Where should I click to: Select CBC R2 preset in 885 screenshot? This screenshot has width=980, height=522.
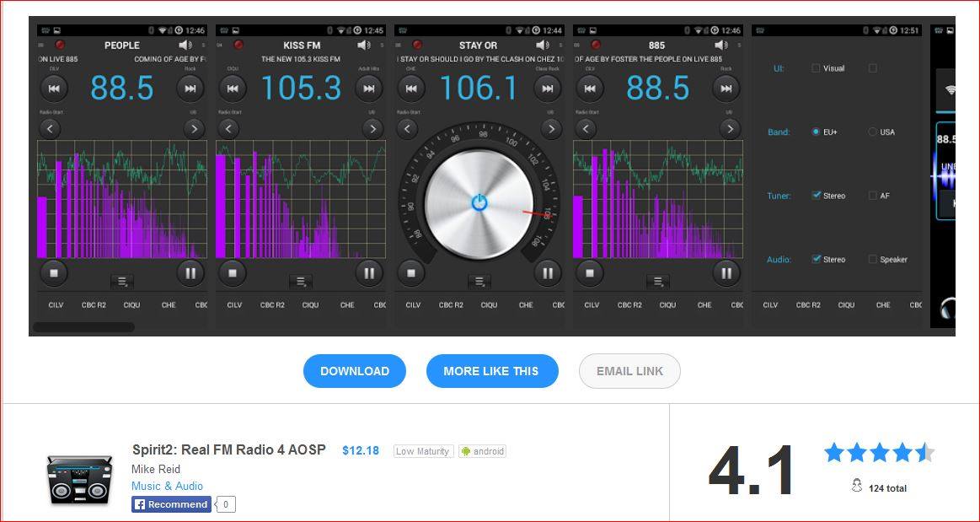pos(630,305)
